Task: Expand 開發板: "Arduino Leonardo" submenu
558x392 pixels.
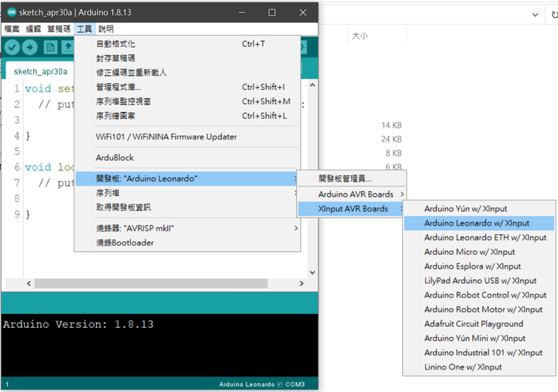Action: 188,179
